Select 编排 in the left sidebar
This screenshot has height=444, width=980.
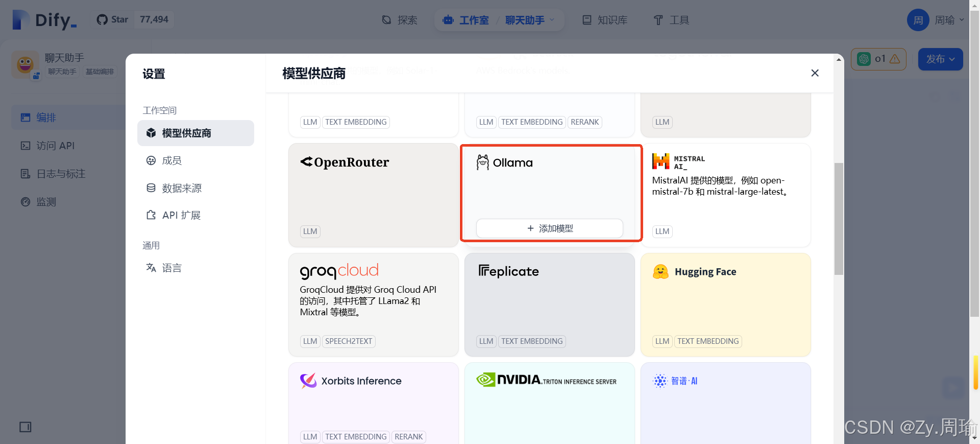point(68,118)
